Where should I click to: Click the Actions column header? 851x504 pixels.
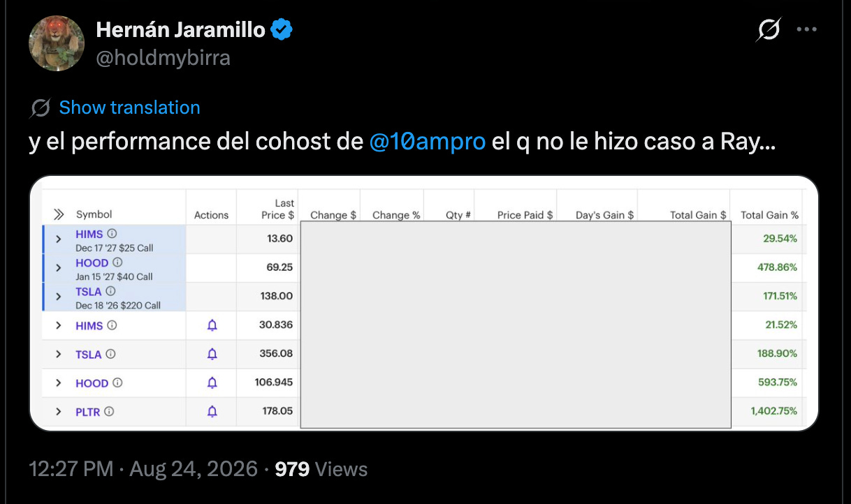coord(212,215)
